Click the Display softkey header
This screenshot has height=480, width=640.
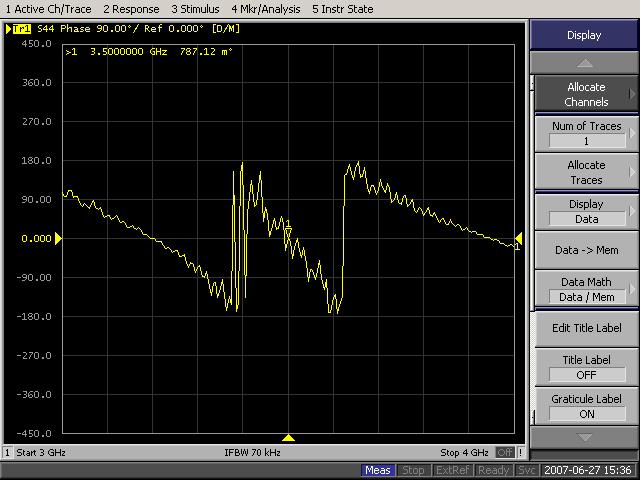(584, 35)
